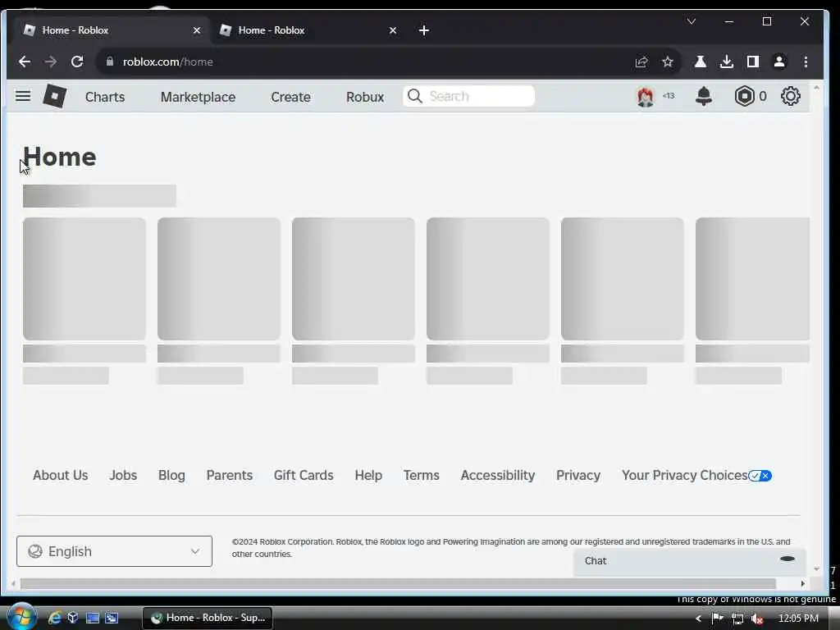Open a new tab with the plus button
The width and height of the screenshot is (840, 630).
424,30
